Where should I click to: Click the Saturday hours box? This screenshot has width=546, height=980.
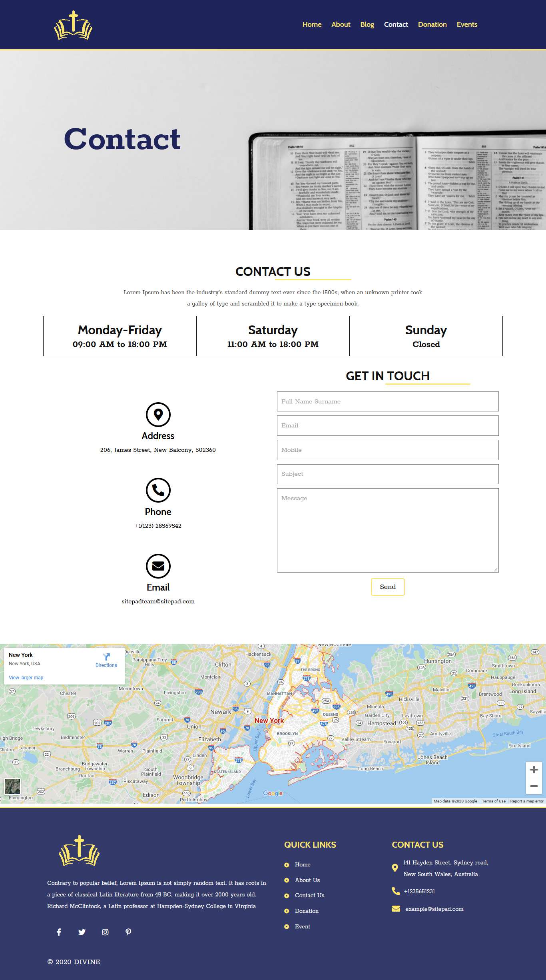click(273, 336)
